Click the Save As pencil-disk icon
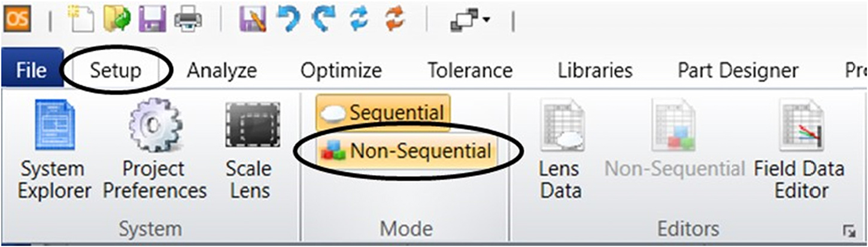 pos(253,20)
